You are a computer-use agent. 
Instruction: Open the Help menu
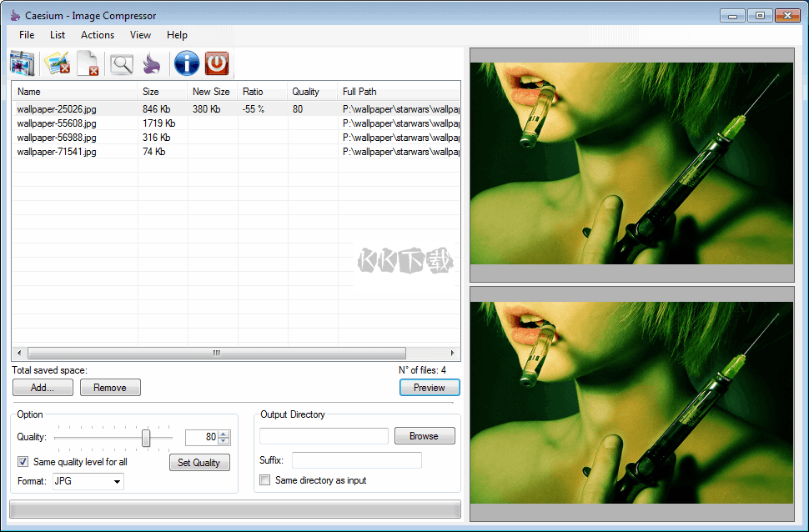coord(177,35)
